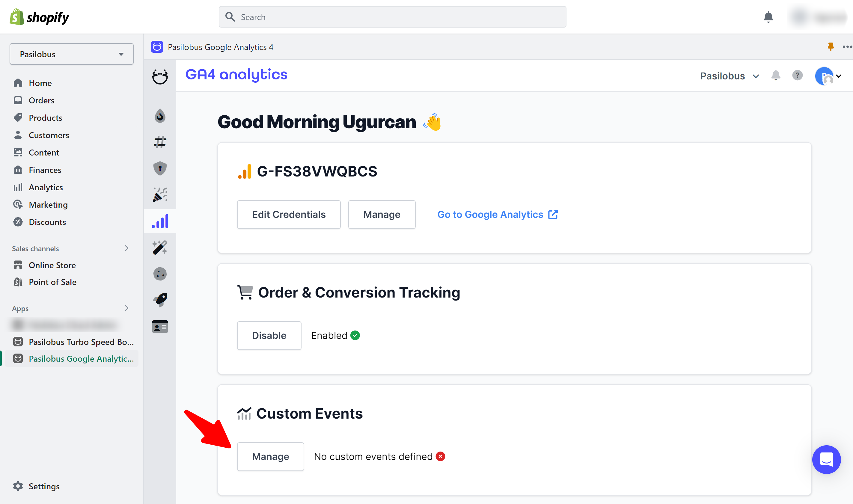Image resolution: width=853 pixels, height=504 pixels.
Task: Click the party popper icon
Action: click(160, 194)
